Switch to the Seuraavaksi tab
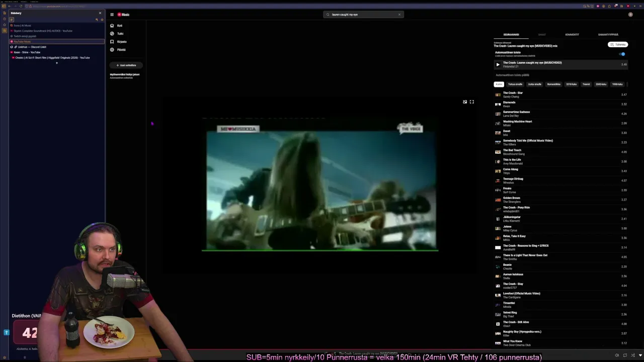 click(x=511, y=35)
